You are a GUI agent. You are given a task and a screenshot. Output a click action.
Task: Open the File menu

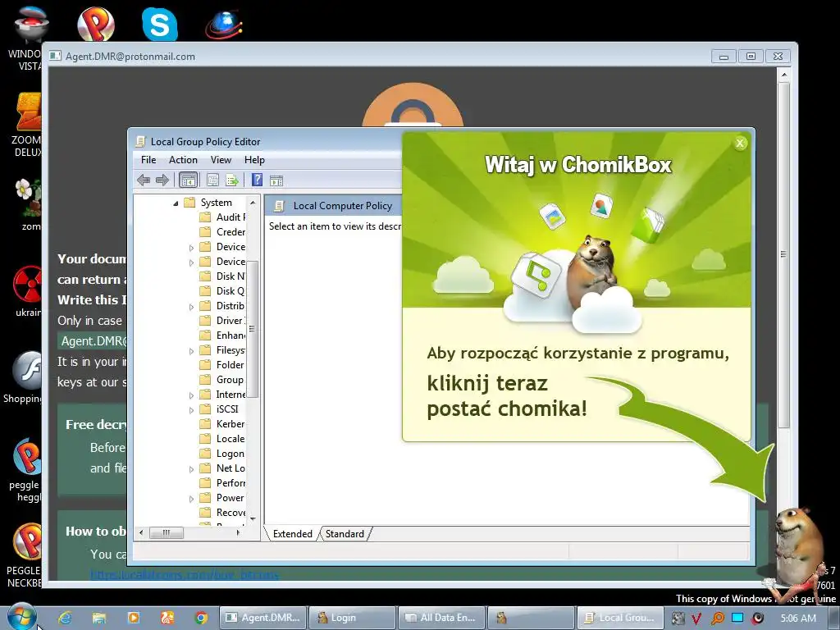click(x=148, y=160)
